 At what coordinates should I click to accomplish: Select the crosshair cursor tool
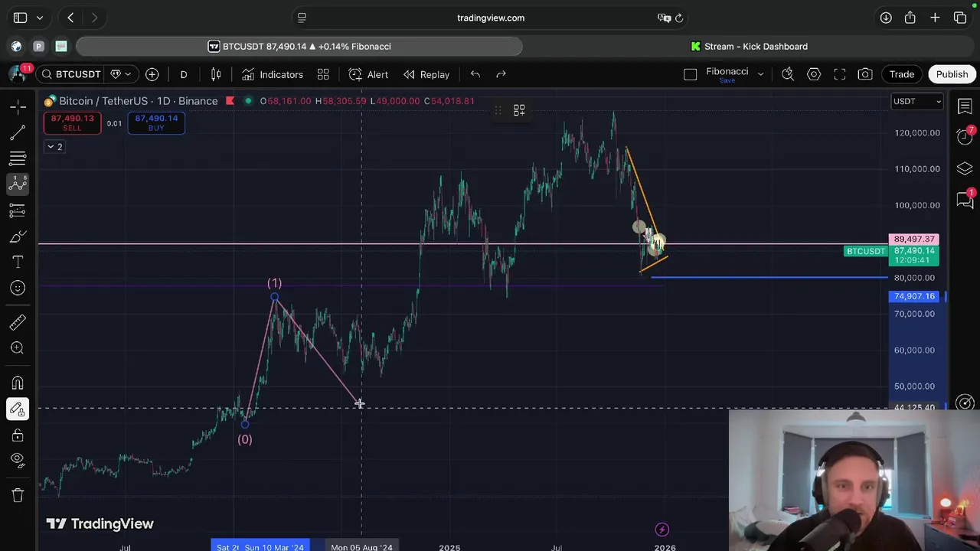(x=18, y=106)
